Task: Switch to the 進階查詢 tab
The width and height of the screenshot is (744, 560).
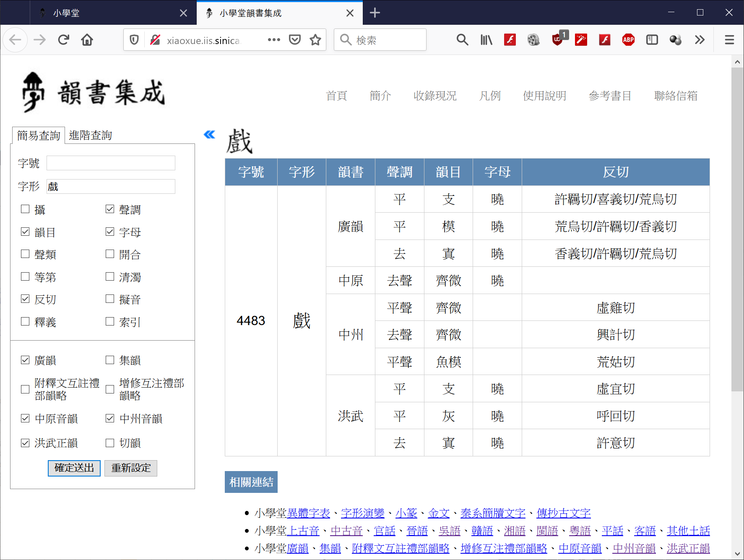Action: click(90, 135)
